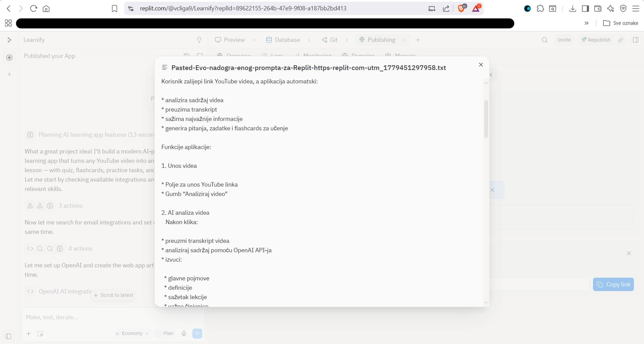The height and width of the screenshot is (344, 644).
Task: Click element selector icon in chat box
Action: coord(40,334)
